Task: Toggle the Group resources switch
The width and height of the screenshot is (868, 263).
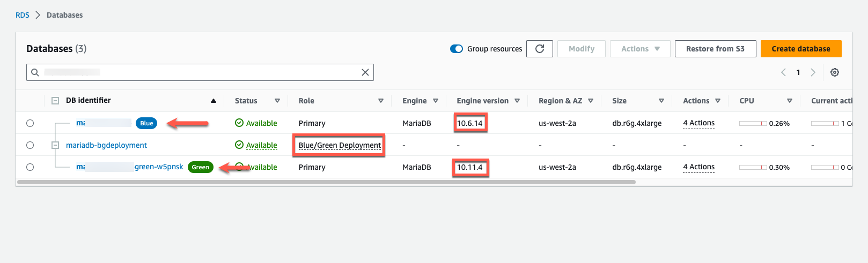Action: point(457,49)
